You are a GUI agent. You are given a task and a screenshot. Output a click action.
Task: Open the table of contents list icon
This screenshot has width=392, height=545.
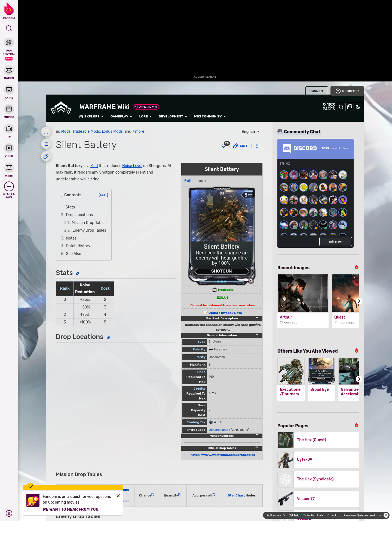[46, 144]
